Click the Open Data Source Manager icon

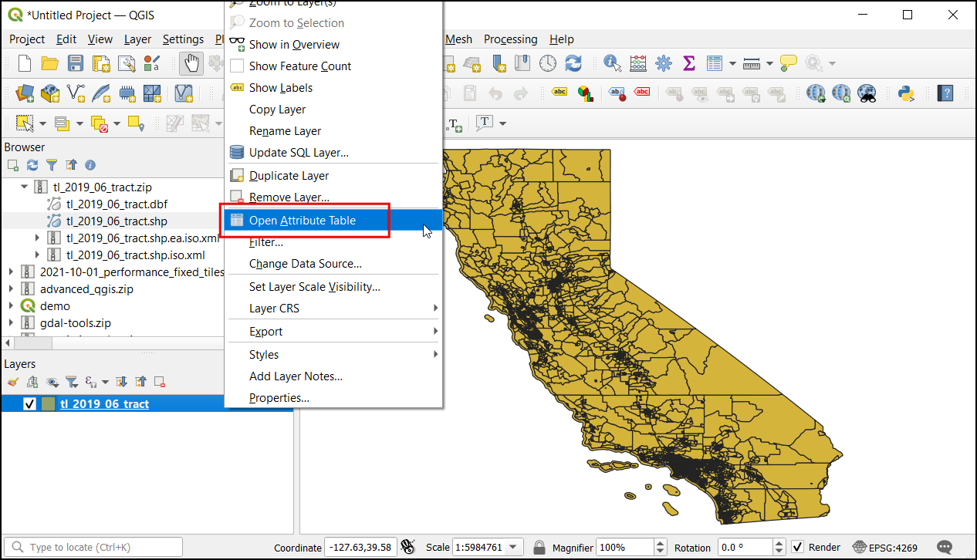[25, 93]
